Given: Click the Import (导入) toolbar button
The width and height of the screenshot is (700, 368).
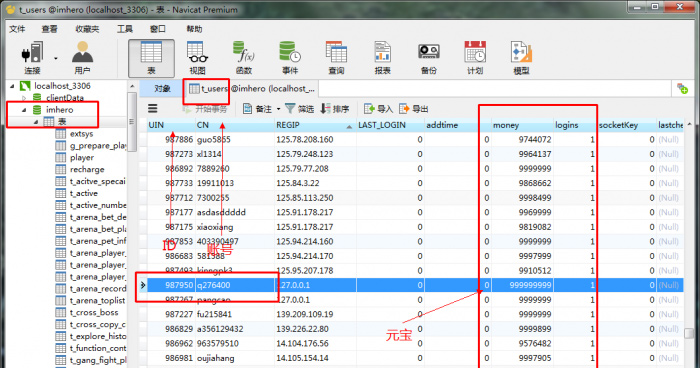Looking at the screenshot, I should click(379, 109).
